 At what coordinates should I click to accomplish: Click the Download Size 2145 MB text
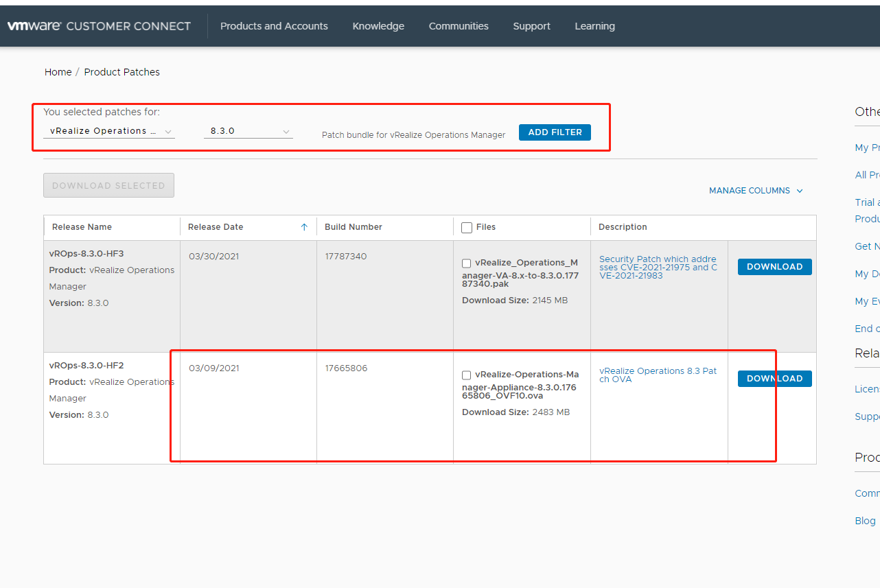[x=515, y=301]
